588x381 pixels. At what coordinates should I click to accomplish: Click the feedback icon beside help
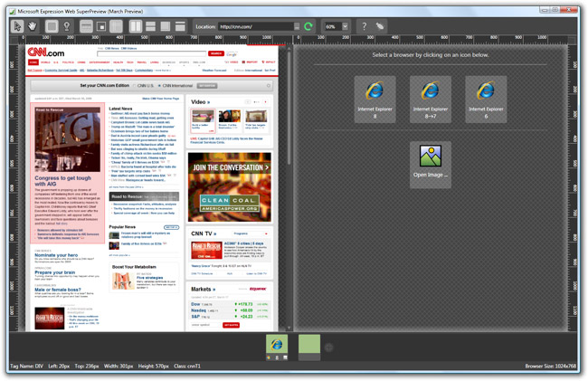[380, 26]
